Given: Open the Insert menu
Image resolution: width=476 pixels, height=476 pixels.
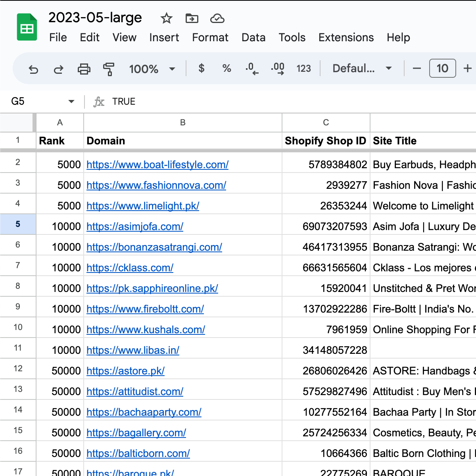Looking at the screenshot, I should coord(164,37).
